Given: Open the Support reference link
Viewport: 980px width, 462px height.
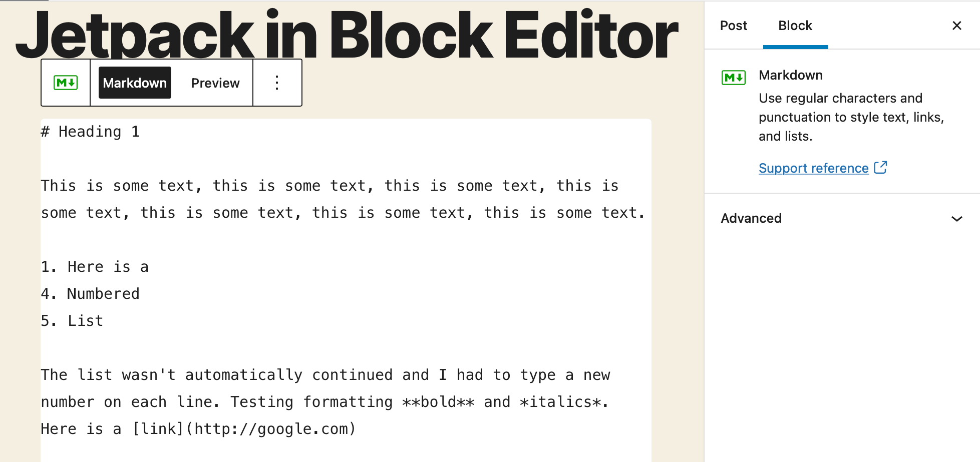Looking at the screenshot, I should click(813, 168).
